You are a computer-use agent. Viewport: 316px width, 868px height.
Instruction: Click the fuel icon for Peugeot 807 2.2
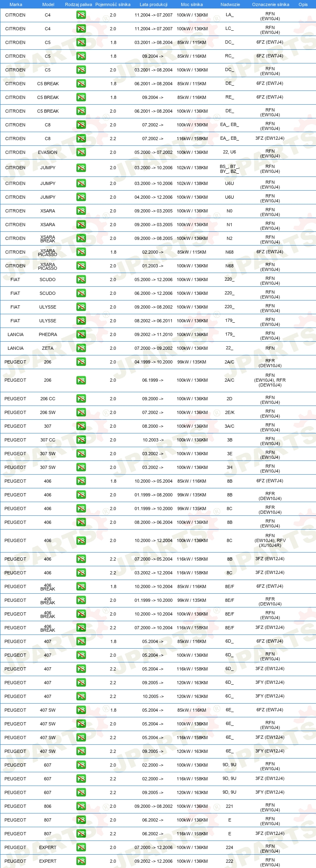click(81, 834)
